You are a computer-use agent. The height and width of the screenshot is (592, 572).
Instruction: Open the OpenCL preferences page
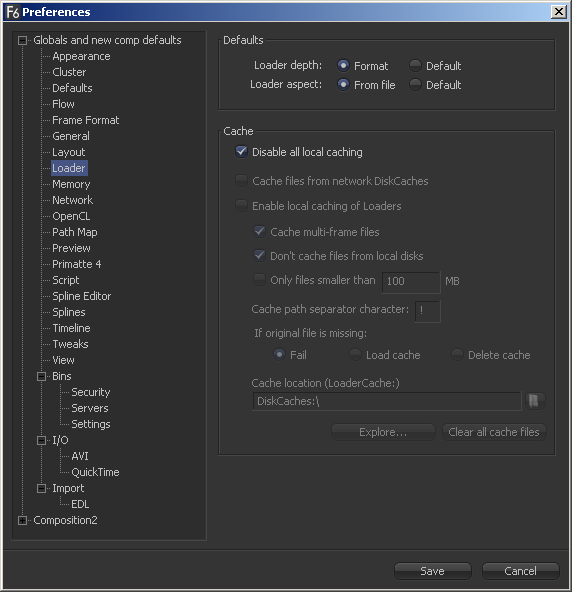tap(71, 216)
